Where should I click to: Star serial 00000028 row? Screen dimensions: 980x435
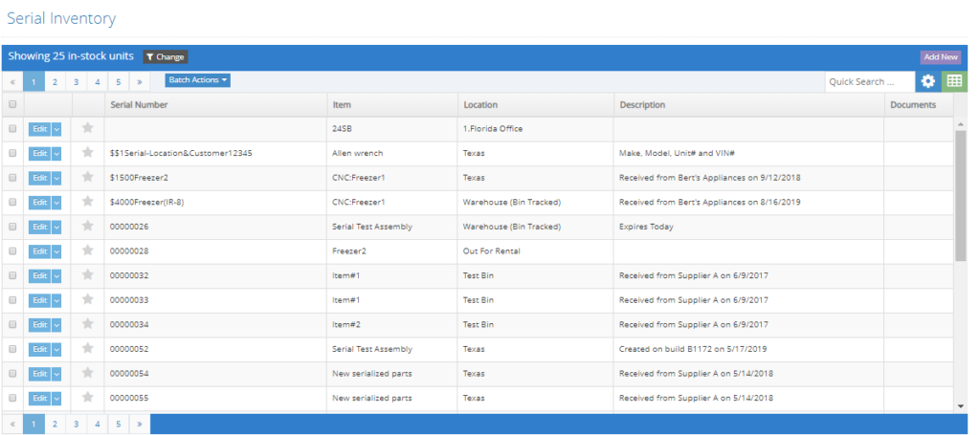(87, 250)
